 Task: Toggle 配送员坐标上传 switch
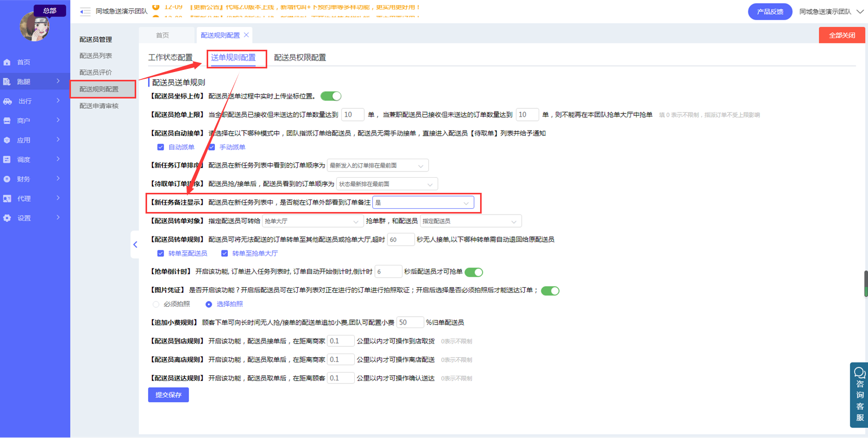point(331,96)
